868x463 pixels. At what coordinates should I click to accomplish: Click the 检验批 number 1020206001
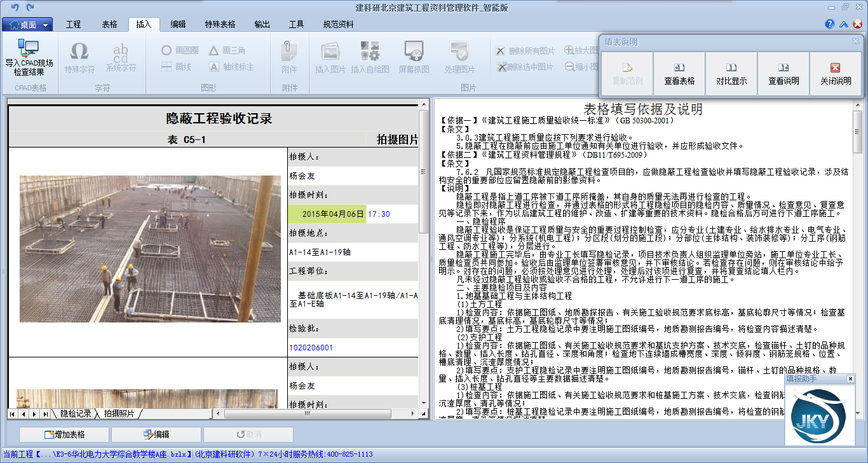(x=311, y=348)
